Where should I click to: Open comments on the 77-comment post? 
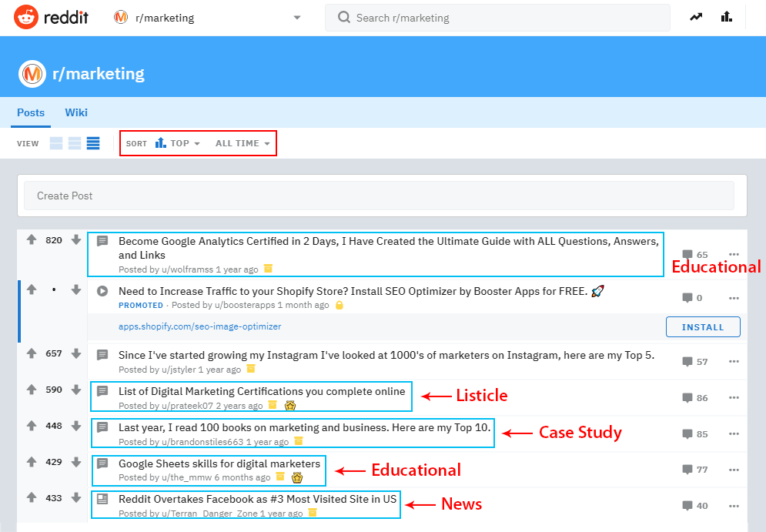pos(694,470)
